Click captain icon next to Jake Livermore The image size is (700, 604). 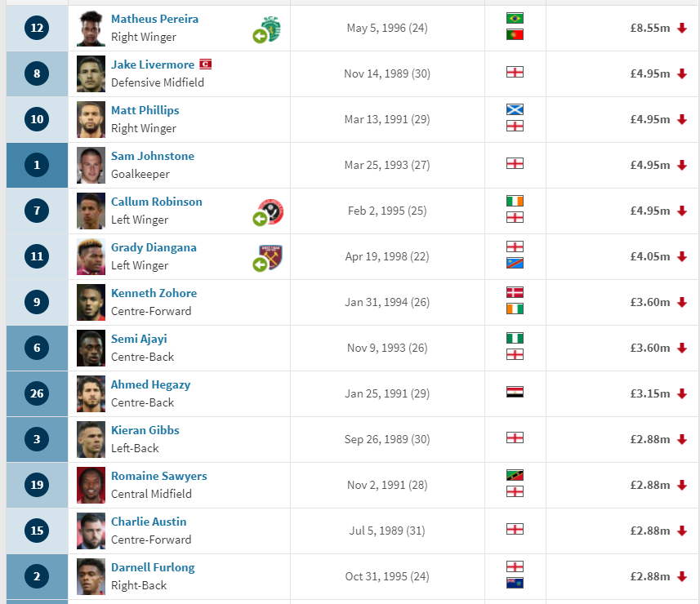205,64
